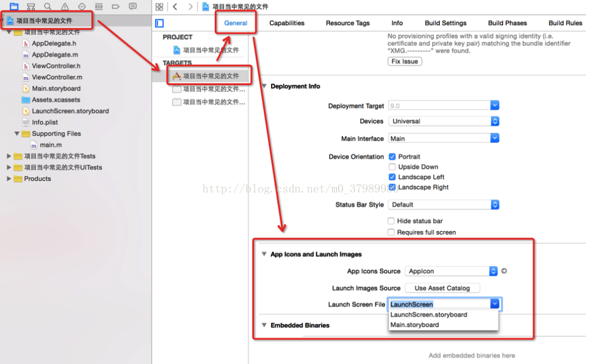
Task: Click the related items grid icon
Action: click(x=160, y=7)
